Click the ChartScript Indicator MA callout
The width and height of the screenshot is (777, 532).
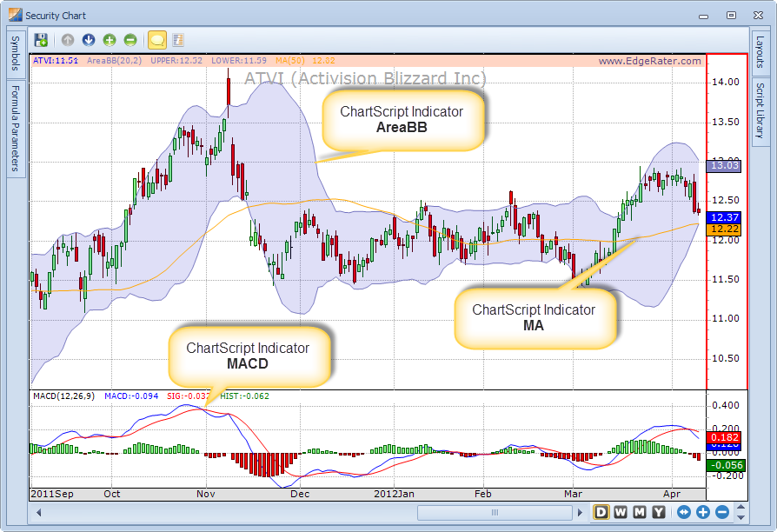[535, 318]
